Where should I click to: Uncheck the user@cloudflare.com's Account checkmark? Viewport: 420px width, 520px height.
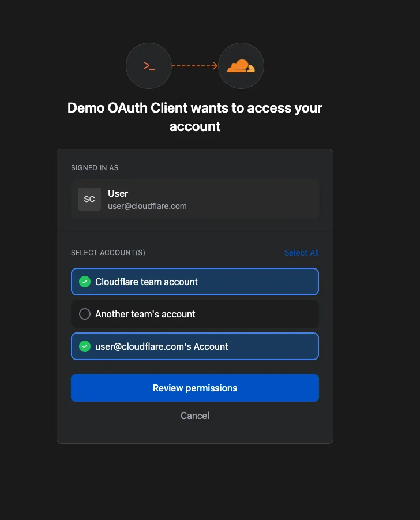point(85,346)
